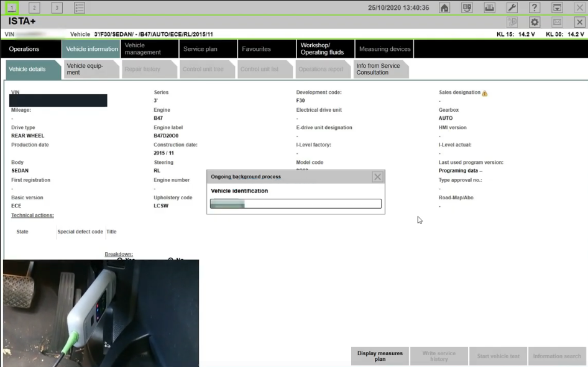Open the screen display icon beside home

pos(467,7)
